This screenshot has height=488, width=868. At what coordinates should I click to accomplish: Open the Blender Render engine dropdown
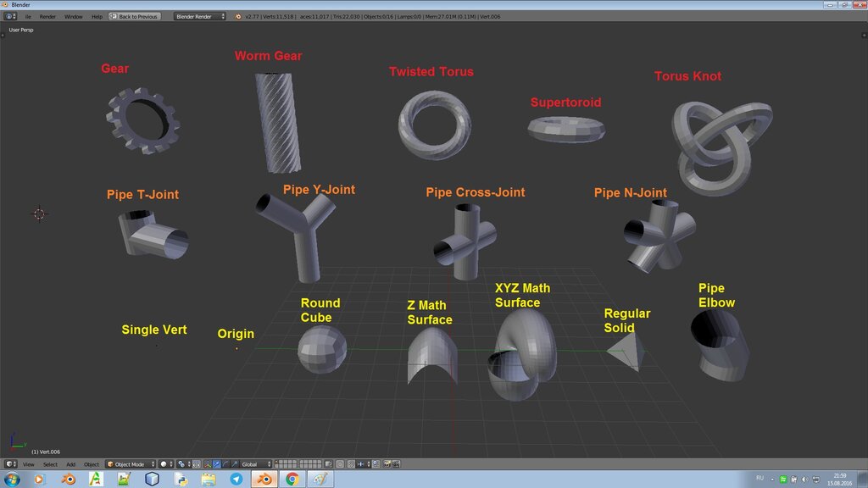click(200, 17)
